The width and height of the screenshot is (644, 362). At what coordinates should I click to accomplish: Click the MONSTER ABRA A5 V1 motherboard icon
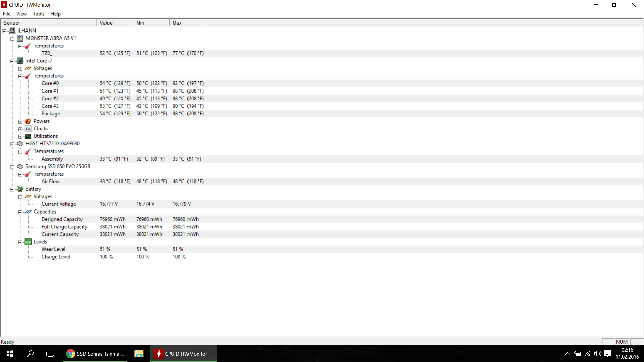pyautogui.click(x=20, y=38)
